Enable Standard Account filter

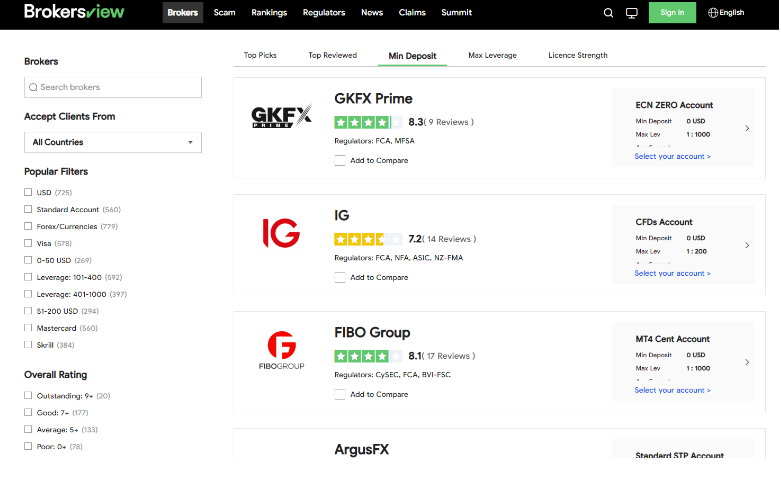(x=28, y=209)
